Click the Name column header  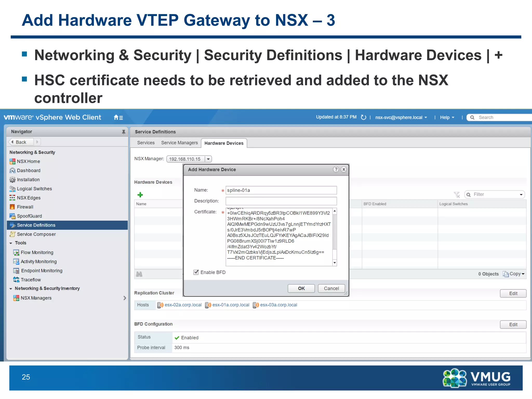pos(158,204)
